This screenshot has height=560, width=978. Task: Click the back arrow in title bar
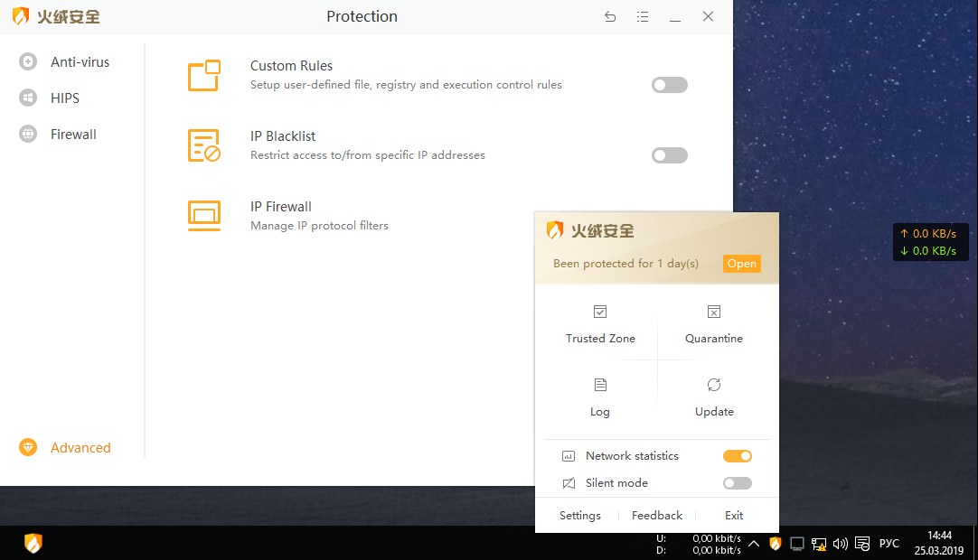point(610,17)
